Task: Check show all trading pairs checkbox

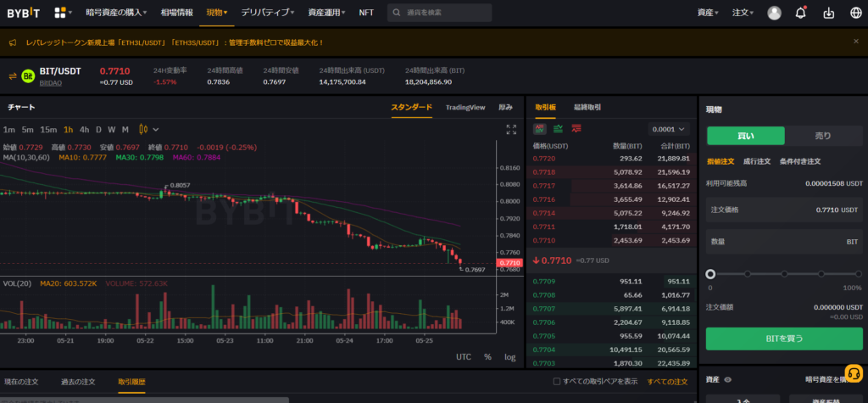Action: point(557,382)
